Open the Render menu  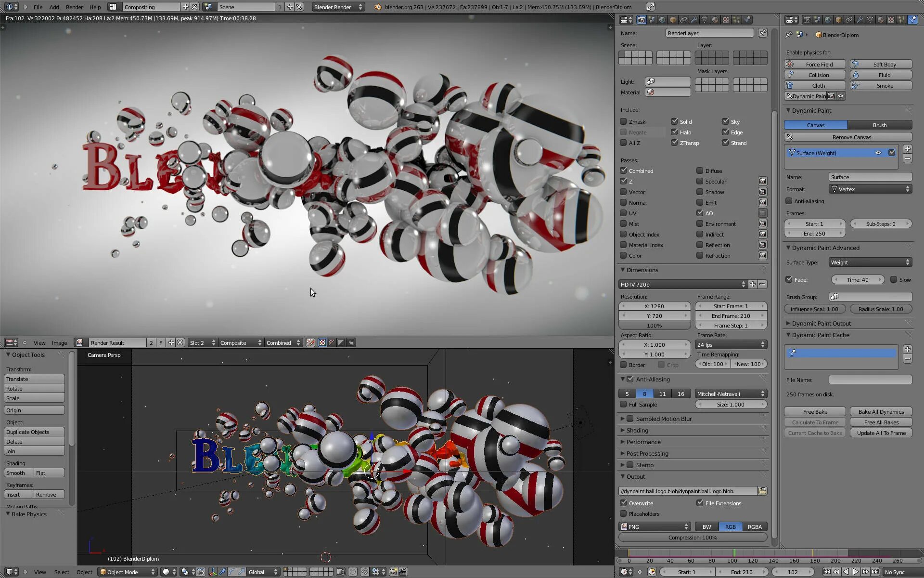[74, 7]
